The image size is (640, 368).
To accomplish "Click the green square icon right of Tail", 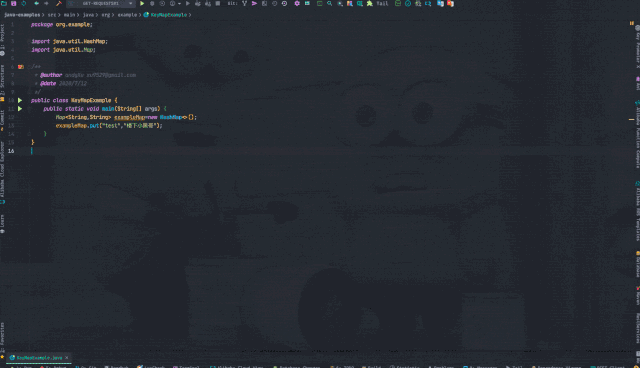I will point(398,3).
